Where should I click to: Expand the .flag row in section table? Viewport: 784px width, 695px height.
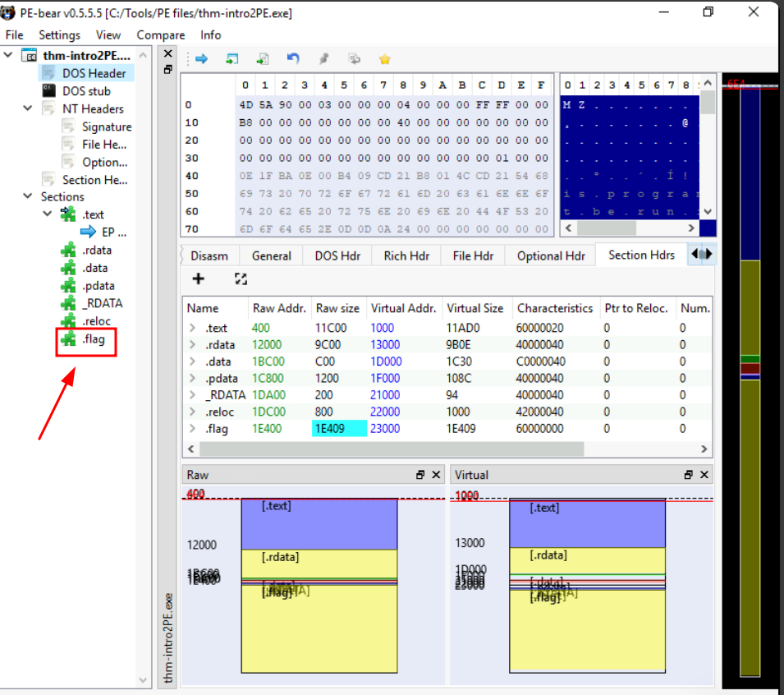tap(192, 428)
